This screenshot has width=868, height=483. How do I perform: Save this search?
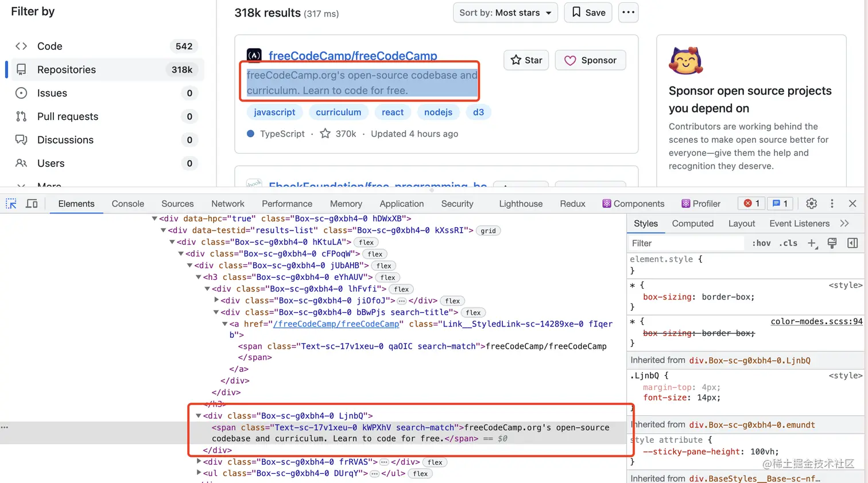(588, 13)
